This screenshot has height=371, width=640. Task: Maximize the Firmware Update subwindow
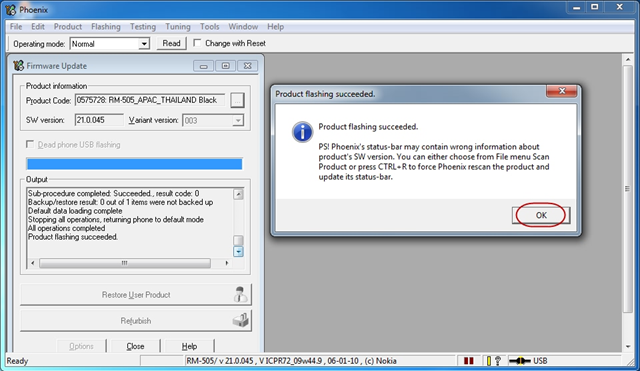click(225, 66)
